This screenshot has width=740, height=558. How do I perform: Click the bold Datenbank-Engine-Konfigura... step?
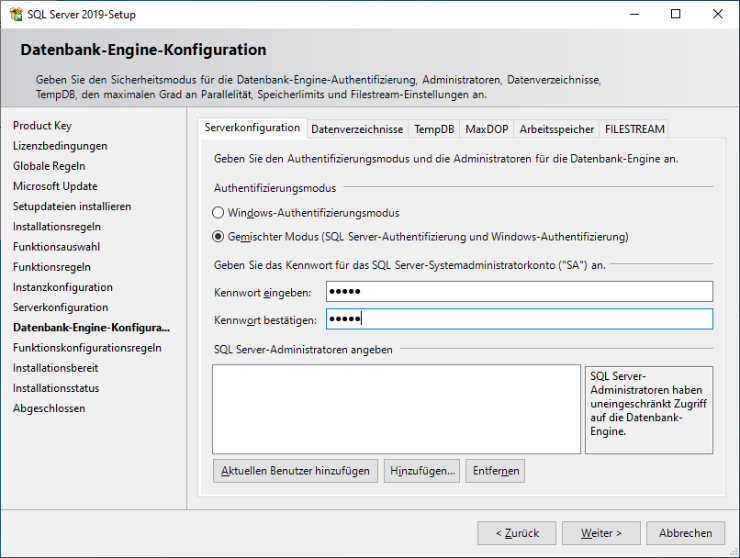(92, 328)
